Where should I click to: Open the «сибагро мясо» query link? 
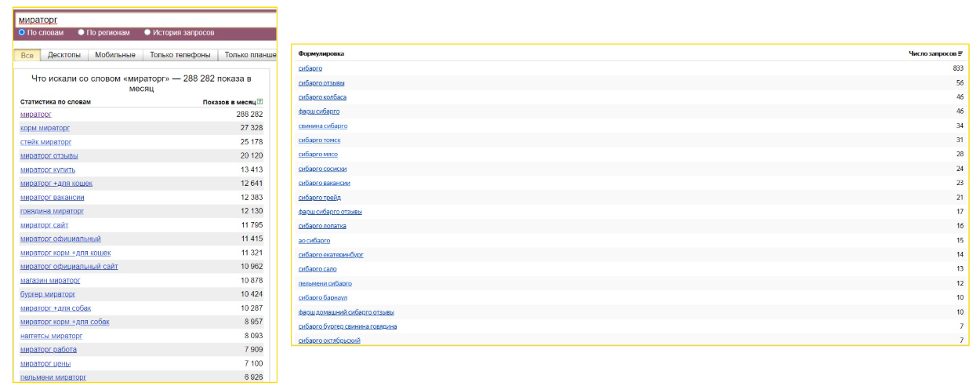pyautogui.click(x=318, y=155)
